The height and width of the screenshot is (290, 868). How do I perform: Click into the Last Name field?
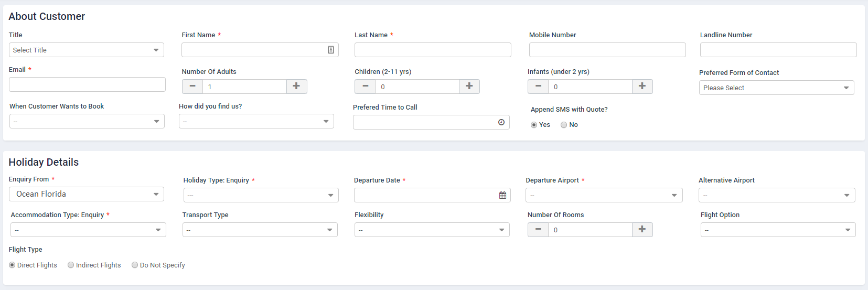coord(433,50)
